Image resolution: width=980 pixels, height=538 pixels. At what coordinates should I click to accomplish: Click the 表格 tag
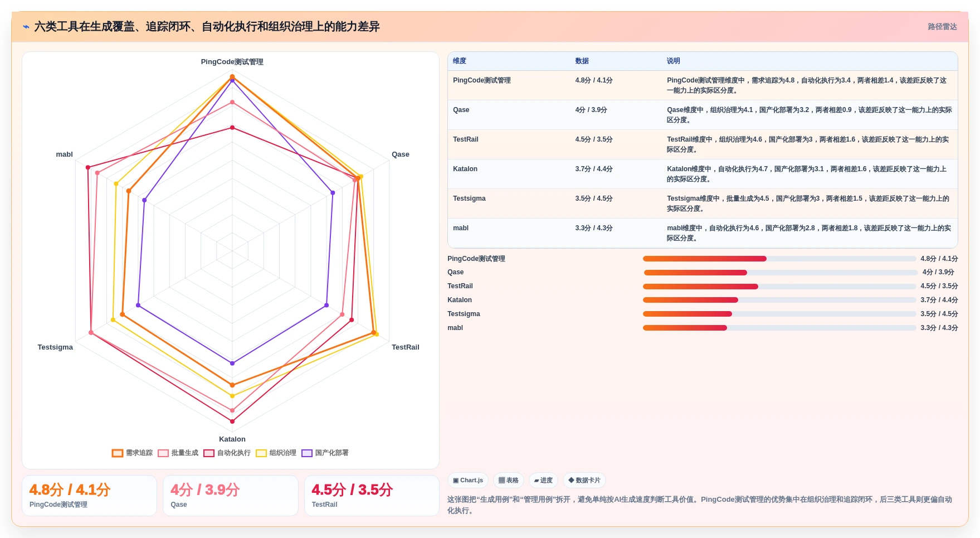pos(509,481)
